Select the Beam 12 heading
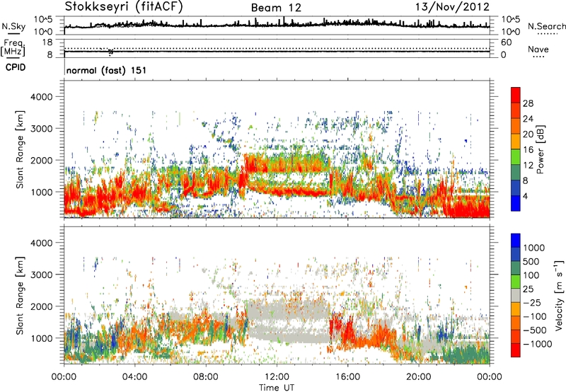The image size is (566, 392). click(x=276, y=8)
